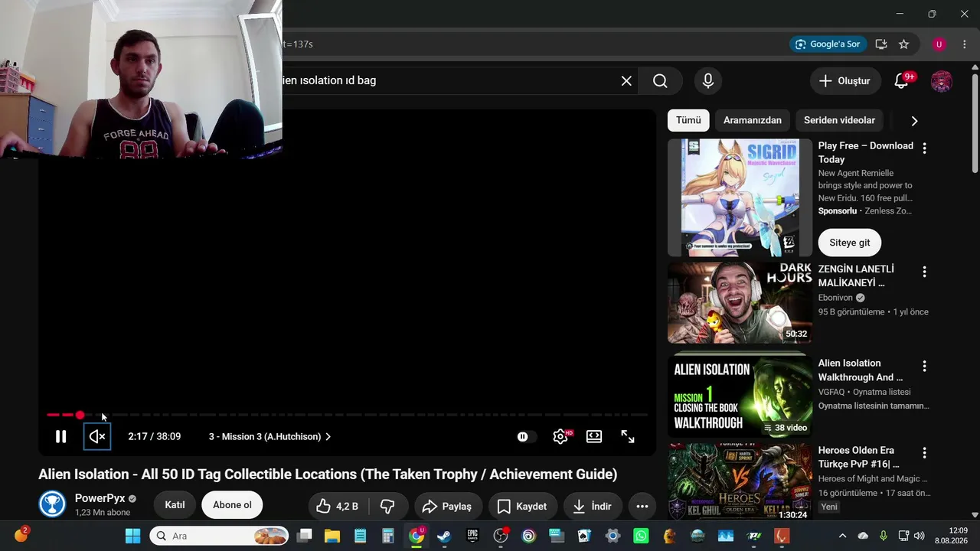
Task: Start voice search with the microphone
Action: (708, 81)
